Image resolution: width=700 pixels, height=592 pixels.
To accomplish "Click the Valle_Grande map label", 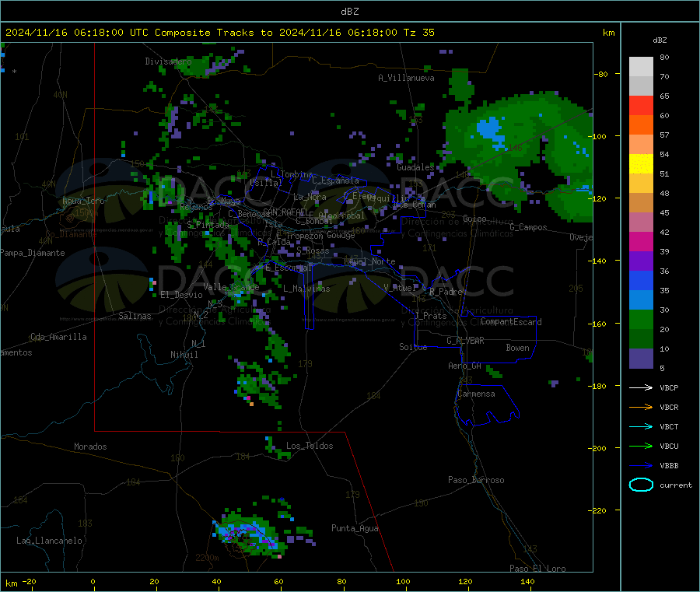I will coord(231,287).
